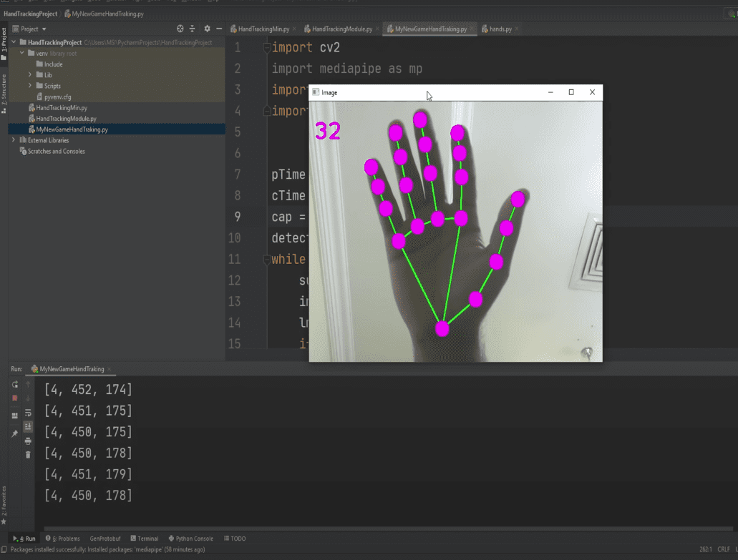
Task: Click the Rerun icon in Run panel
Action: pos(14,385)
